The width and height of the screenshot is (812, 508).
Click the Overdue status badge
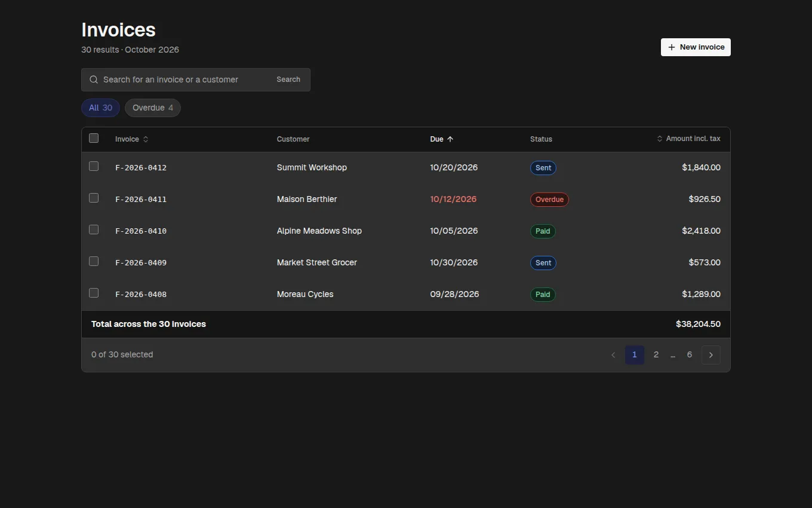pyautogui.click(x=549, y=200)
